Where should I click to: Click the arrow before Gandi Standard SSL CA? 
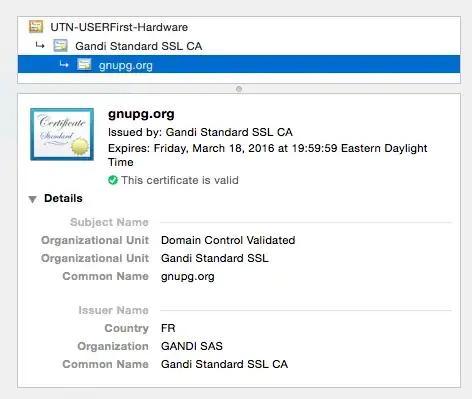click(x=40, y=45)
